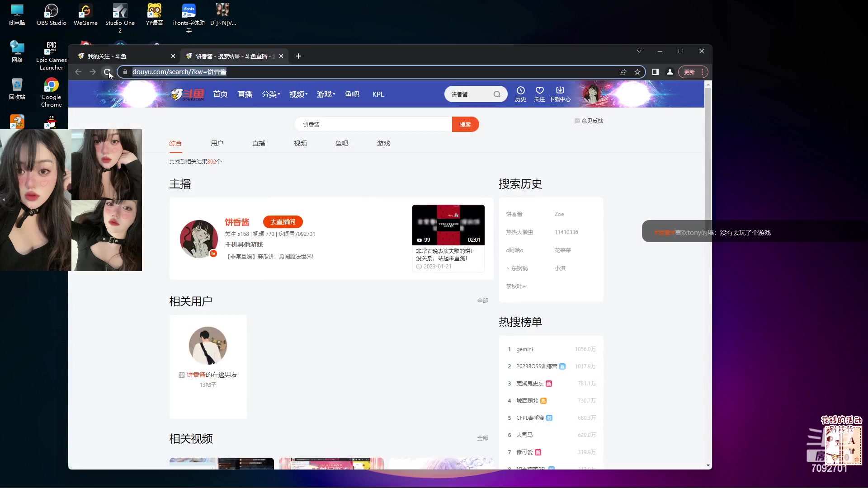Select search history item Zoe
The width and height of the screenshot is (868, 488).
pyautogui.click(x=559, y=214)
